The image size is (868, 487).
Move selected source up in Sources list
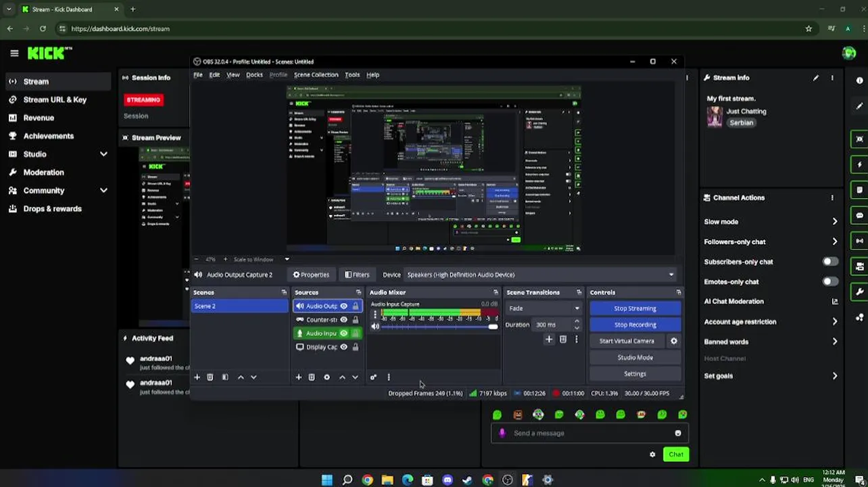[342, 377]
